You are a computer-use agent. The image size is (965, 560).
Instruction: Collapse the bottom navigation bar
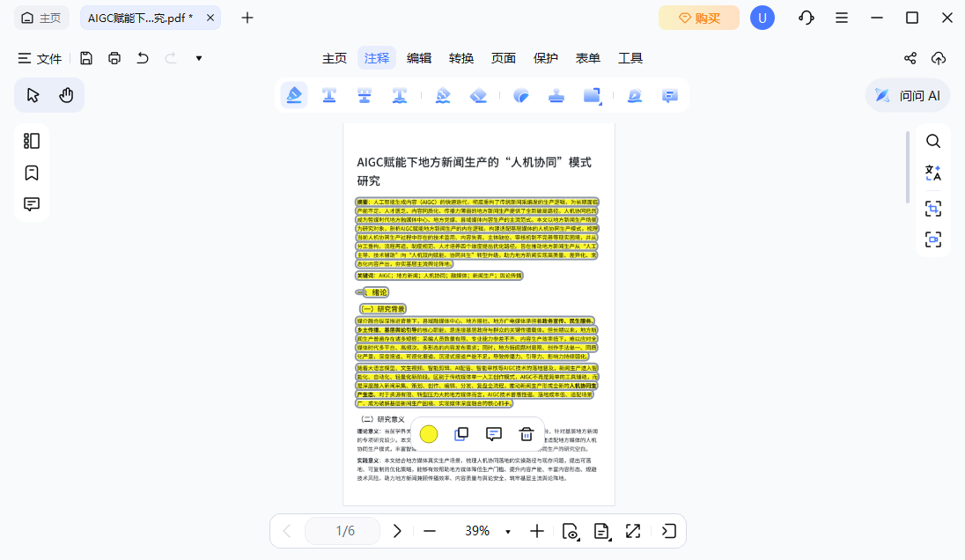(669, 530)
